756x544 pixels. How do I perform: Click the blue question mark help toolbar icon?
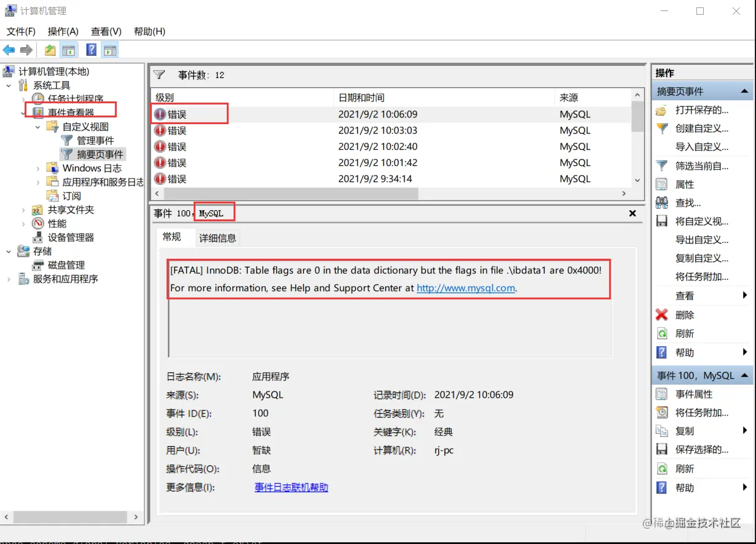91,50
